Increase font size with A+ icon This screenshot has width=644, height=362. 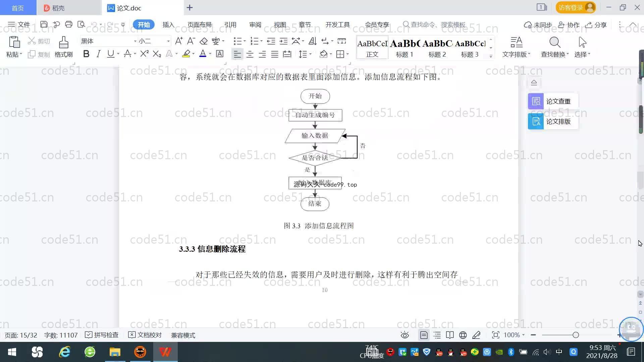[179, 41]
